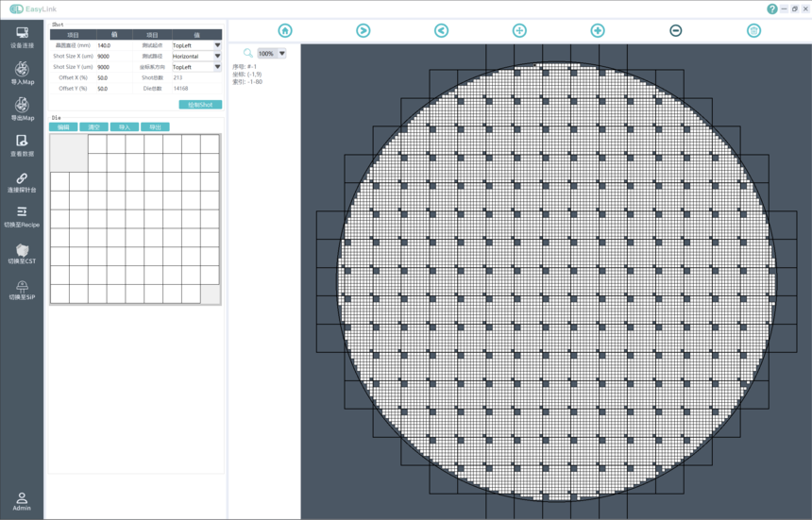Viewport: 812px width, 520px height.
Task: Click the large gray cell in Die grid
Action: 69,153
